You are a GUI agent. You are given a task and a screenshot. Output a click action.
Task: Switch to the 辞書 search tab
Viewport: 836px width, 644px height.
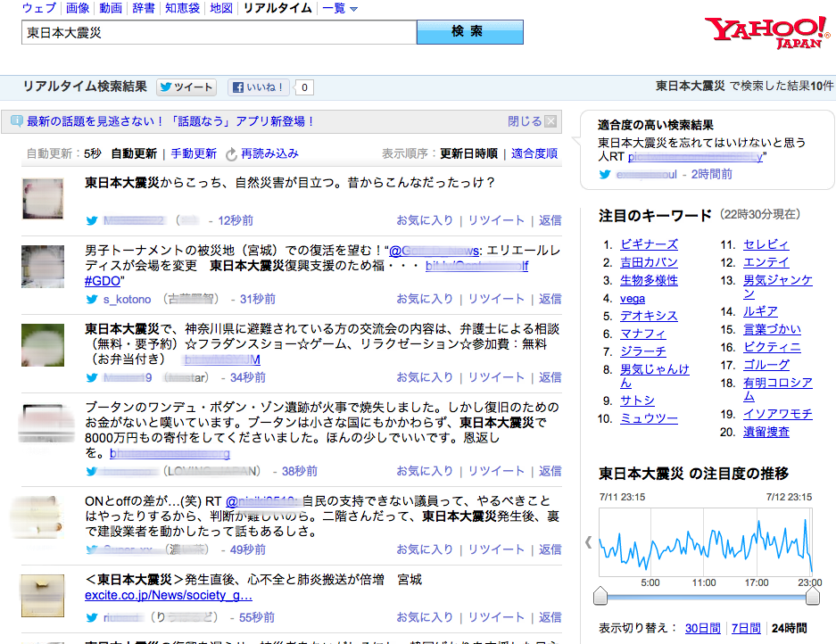tap(144, 8)
